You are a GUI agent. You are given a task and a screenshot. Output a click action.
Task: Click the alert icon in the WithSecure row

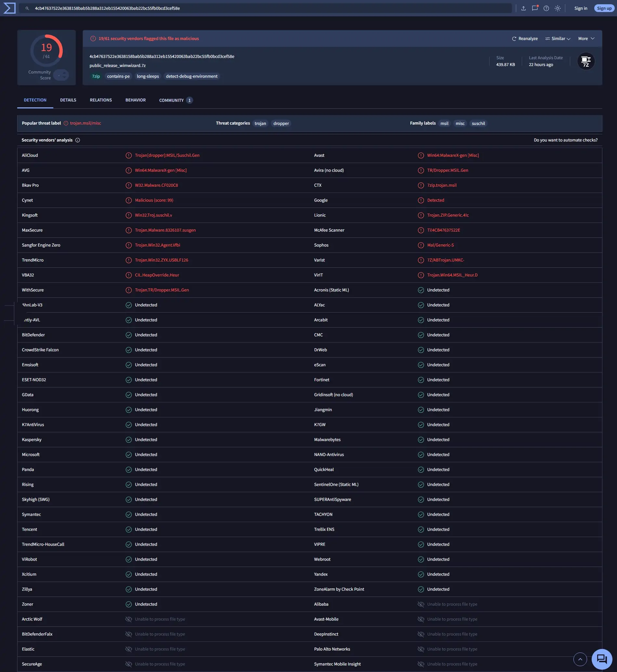128,290
